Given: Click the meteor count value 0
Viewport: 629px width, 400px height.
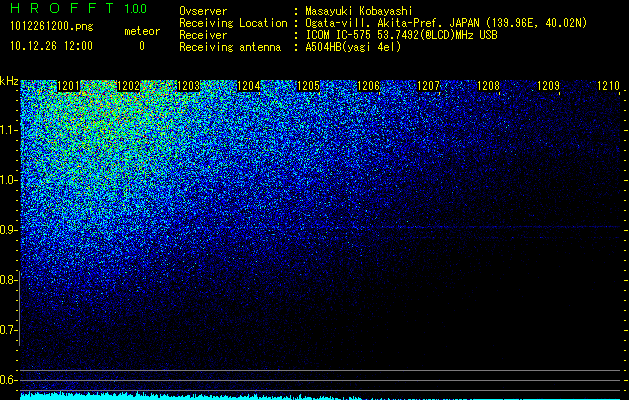Looking at the screenshot, I should pyautogui.click(x=142, y=46).
